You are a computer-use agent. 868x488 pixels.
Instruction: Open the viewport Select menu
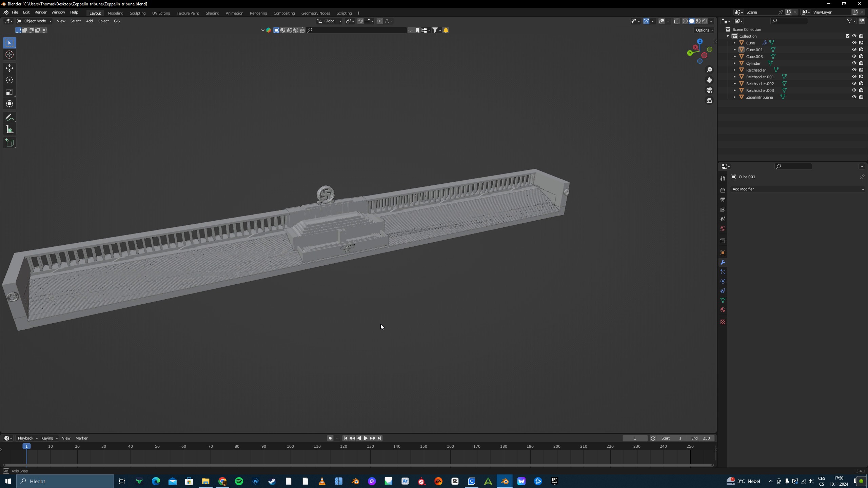point(76,21)
